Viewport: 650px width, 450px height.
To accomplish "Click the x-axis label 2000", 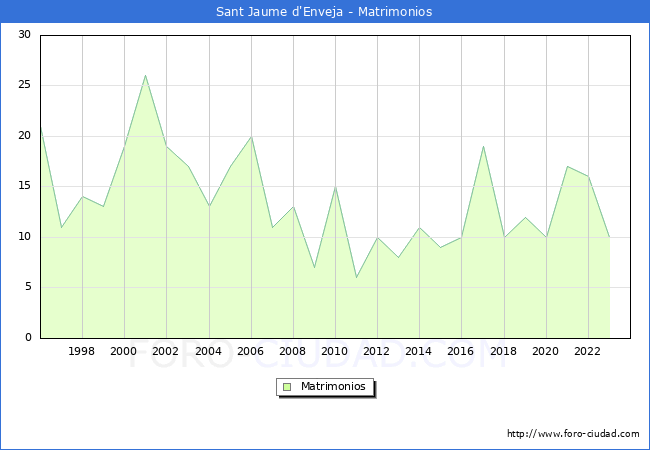I will (x=123, y=351).
